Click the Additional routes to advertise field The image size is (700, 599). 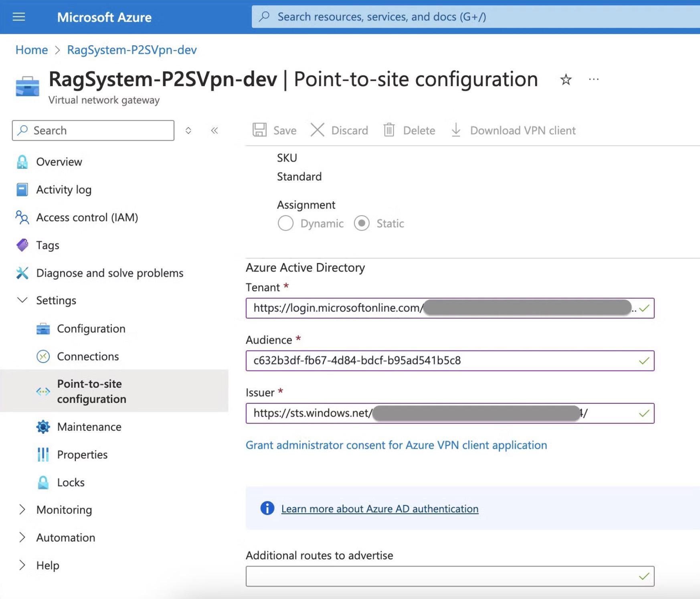tap(450, 576)
